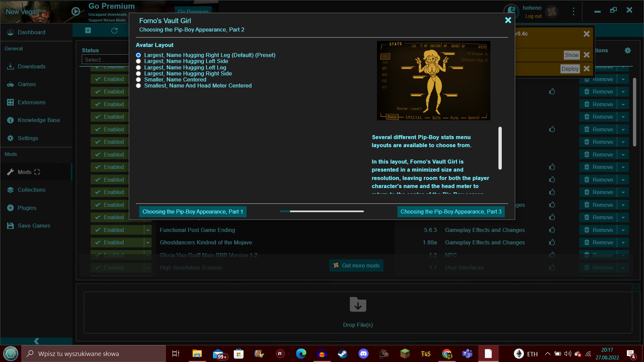Open File Explorer from the taskbar

tap(197, 354)
